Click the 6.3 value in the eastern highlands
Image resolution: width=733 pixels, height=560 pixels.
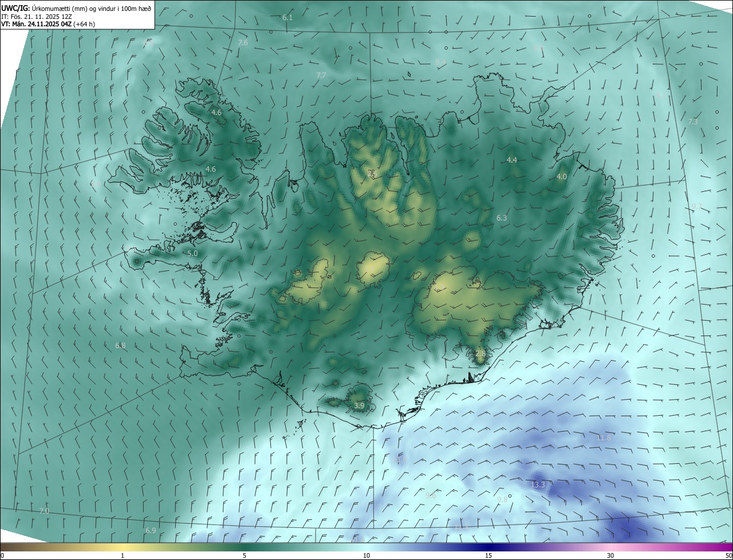coord(502,218)
